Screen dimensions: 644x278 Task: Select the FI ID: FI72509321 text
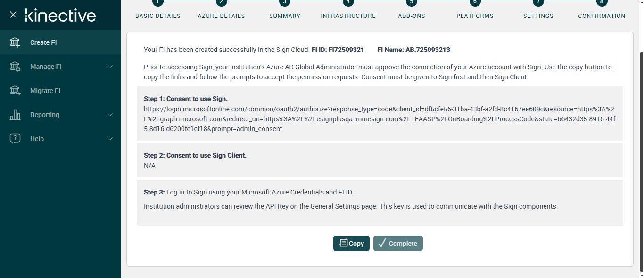pyautogui.click(x=338, y=50)
